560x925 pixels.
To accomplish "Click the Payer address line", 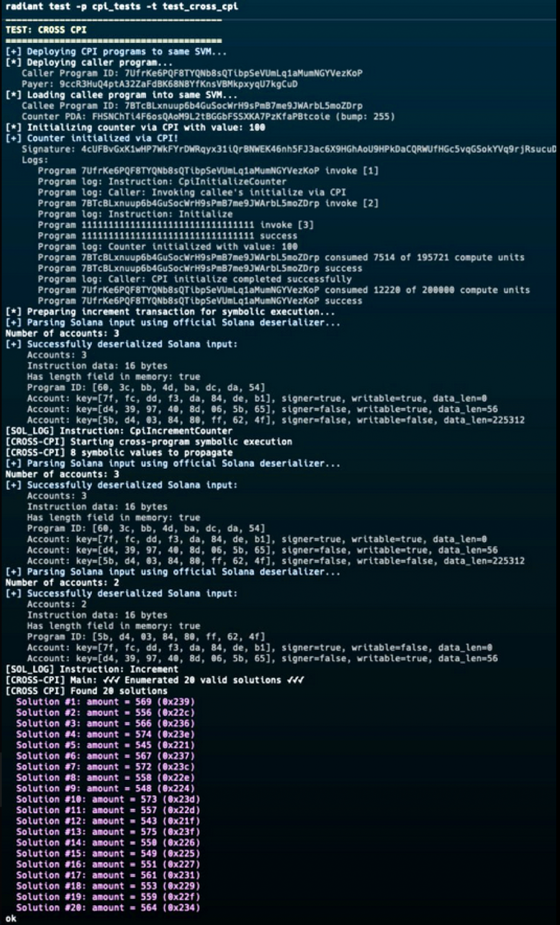I will [159, 84].
